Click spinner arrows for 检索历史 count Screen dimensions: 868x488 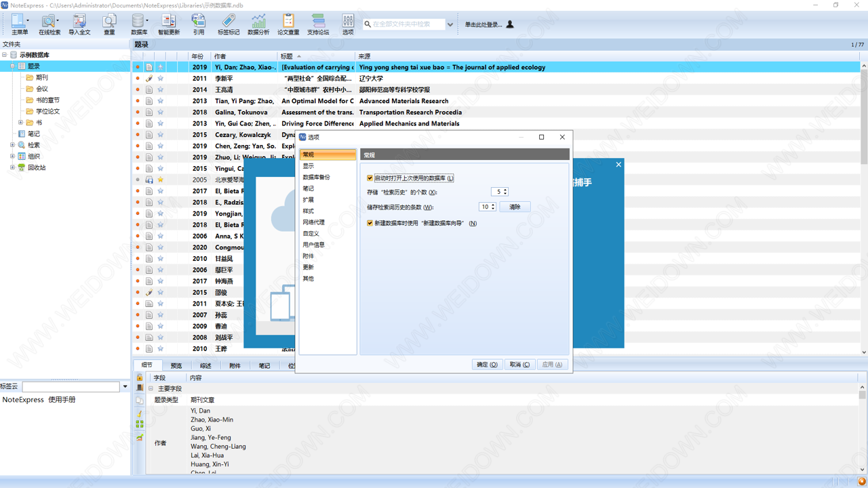click(x=505, y=192)
